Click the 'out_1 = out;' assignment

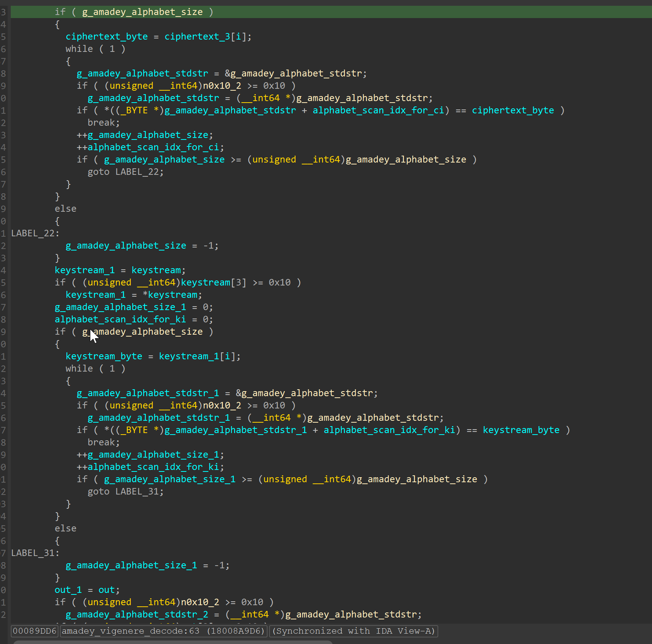[x=87, y=590]
